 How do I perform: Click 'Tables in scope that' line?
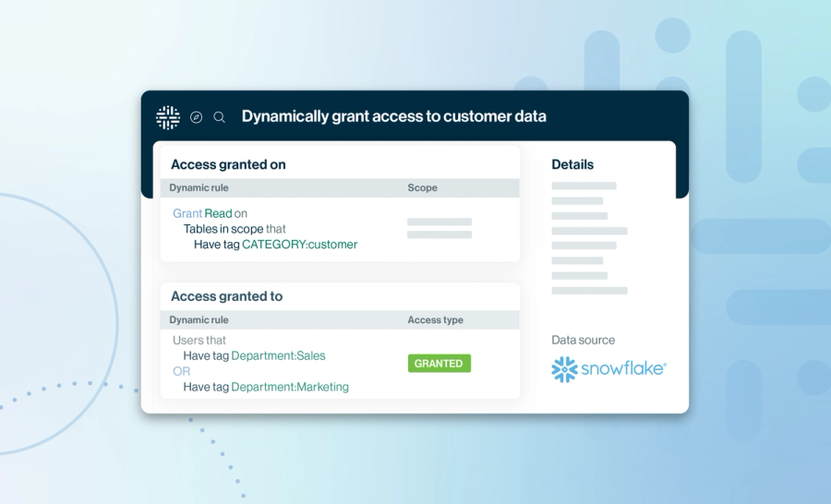click(235, 229)
